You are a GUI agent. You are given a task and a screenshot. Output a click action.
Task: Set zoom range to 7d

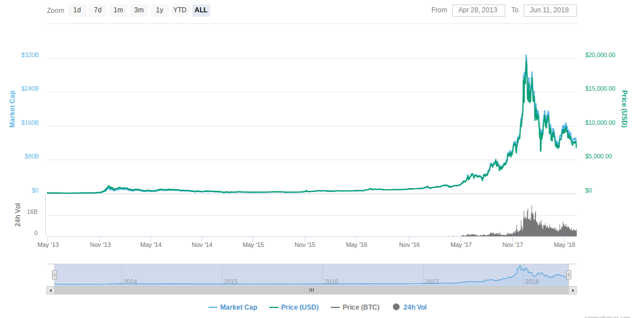click(98, 10)
